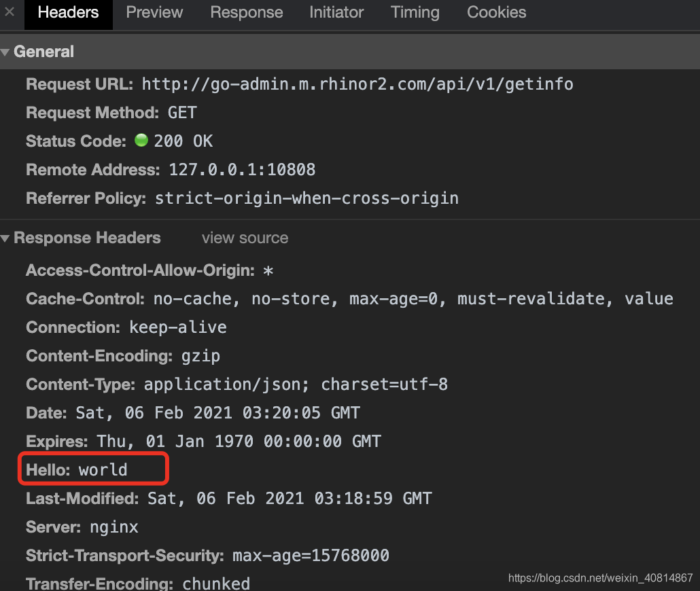Click the Transfer-Encoding chunked value
This screenshot has width=700, height=591.
click(x=216, y=584)
